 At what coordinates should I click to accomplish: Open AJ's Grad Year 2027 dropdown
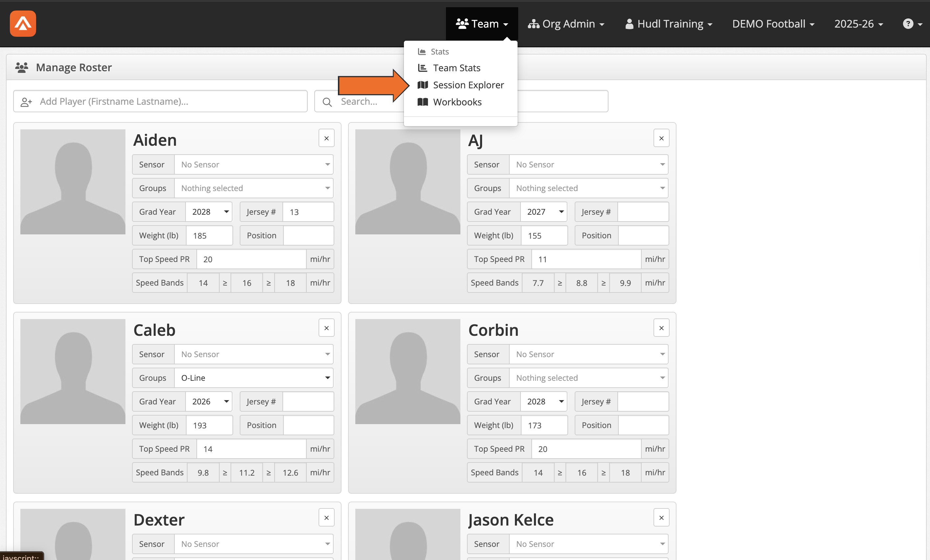(543, 212)
